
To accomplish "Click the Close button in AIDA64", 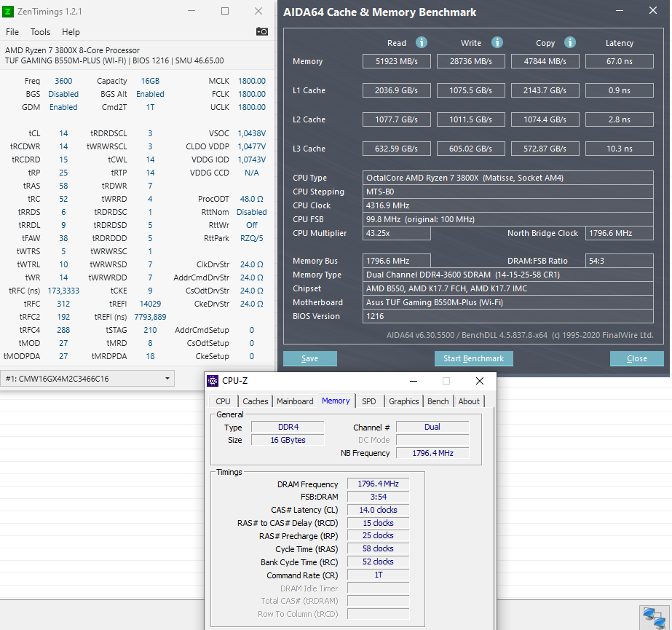I will pos(637,358).
